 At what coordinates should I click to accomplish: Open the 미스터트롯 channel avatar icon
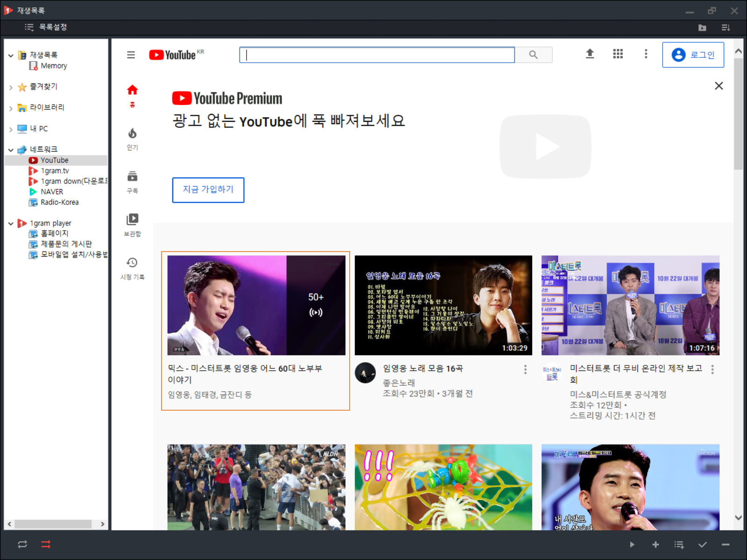[552, 373]
